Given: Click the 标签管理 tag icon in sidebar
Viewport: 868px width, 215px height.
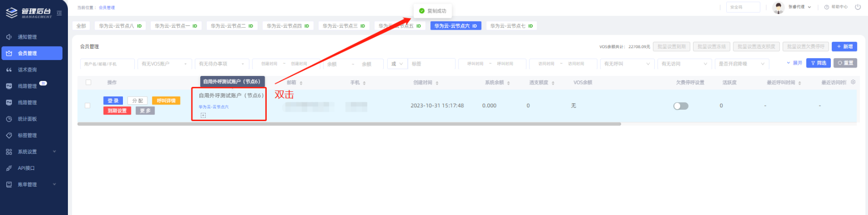Looking at the screenshot, I should 9,135.
